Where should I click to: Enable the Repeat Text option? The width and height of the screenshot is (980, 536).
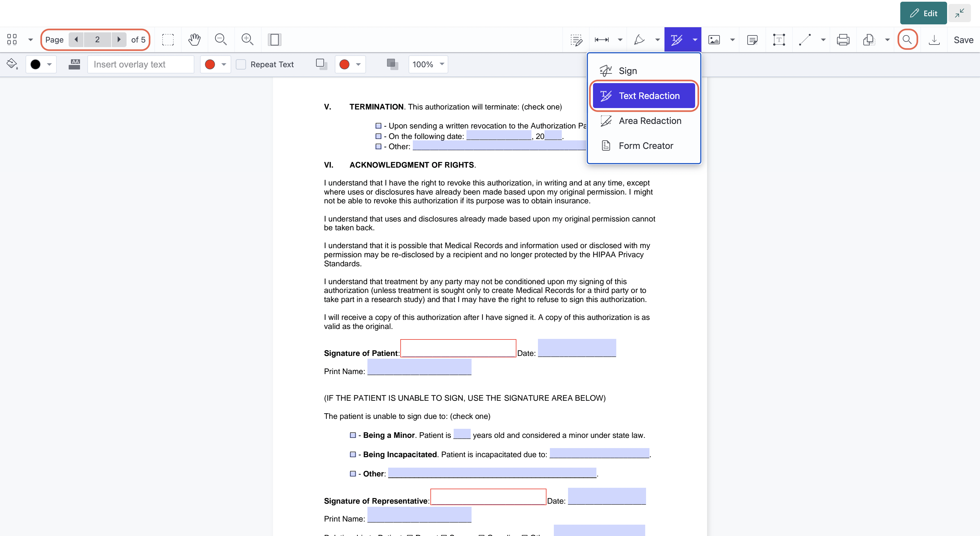pyautogui.click(x=241, y=64)
